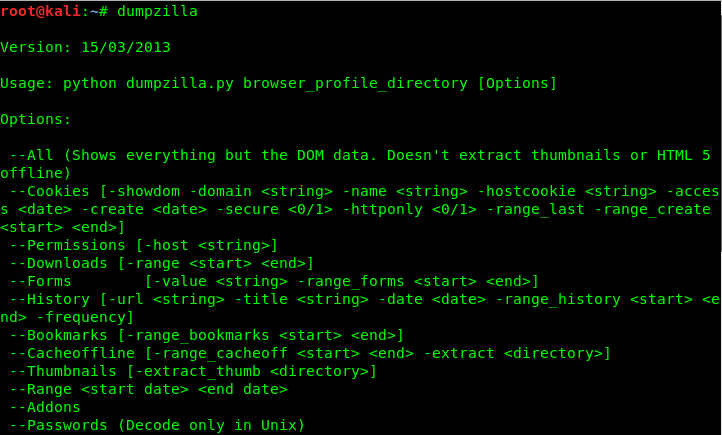Click the Usage line's dumpzilla.py text
The image size is (722, 435).
tap(180, 83)
